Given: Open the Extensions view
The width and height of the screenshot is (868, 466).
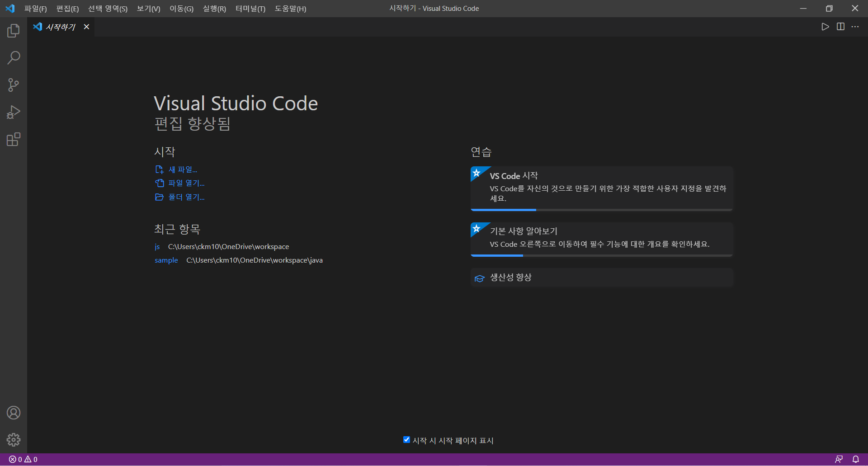Looking at the screenshot, I should pyautogui.click(x=14, y=139).
